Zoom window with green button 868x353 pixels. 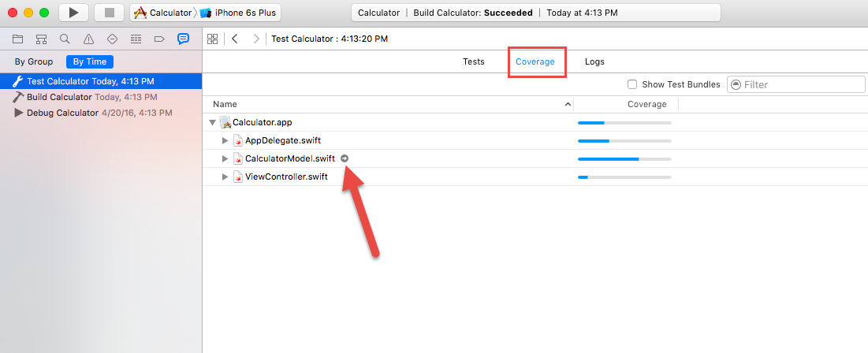(x=44, y=12)
